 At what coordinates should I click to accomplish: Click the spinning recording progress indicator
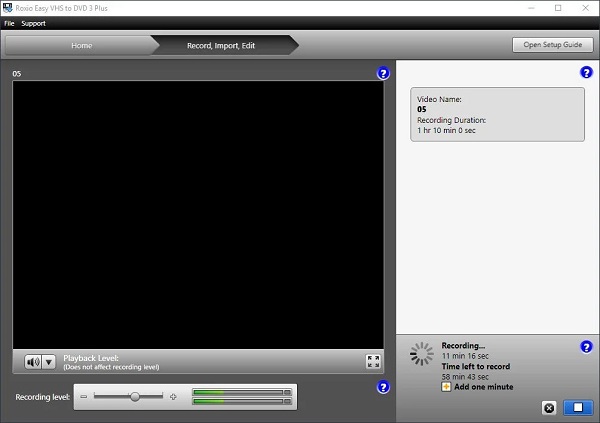422,354
